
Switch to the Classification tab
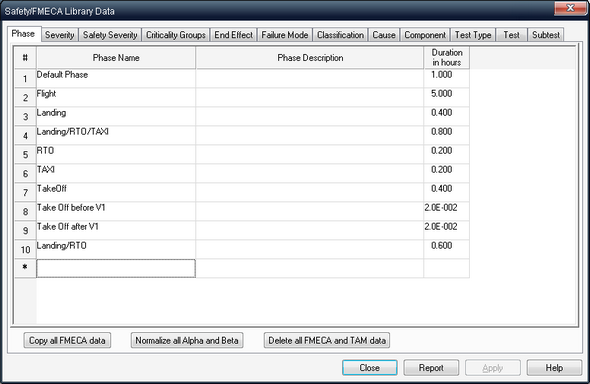[340, 35]
